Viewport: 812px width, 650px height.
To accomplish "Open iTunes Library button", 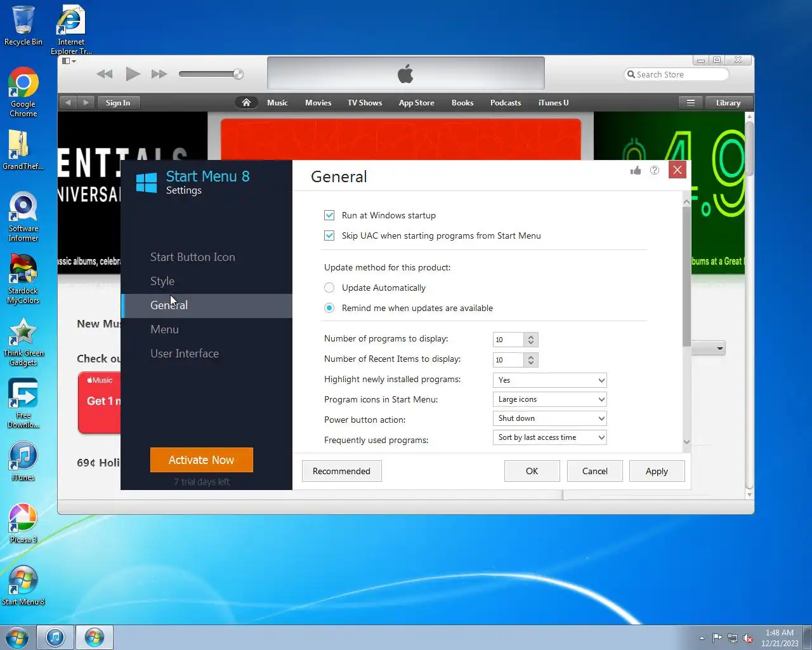I will tap(728, 102).
